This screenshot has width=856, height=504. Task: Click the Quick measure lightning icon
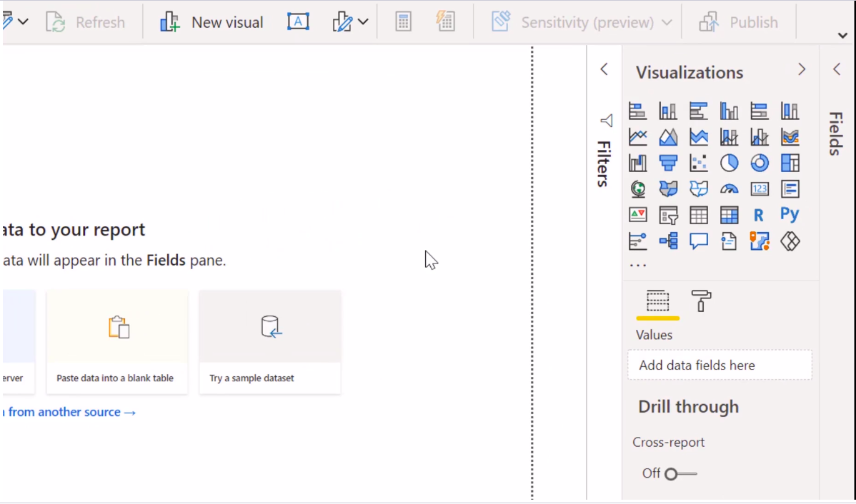[x=445, y=22]
